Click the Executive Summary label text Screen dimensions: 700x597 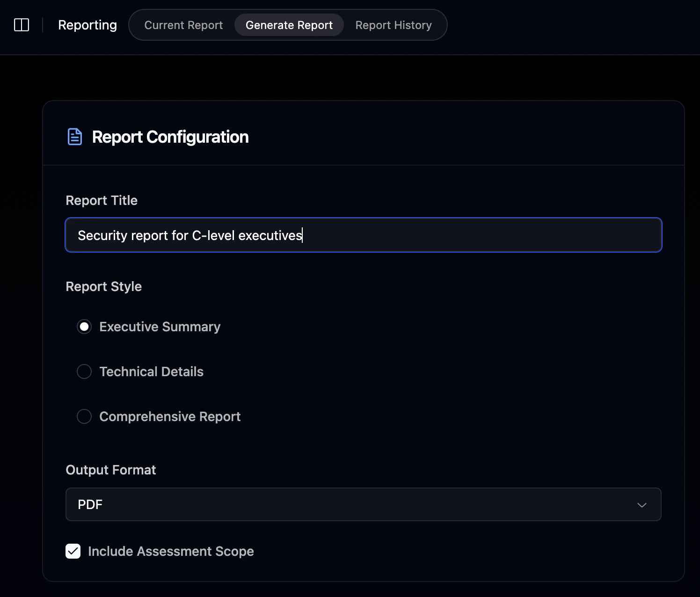click(160, 327)
